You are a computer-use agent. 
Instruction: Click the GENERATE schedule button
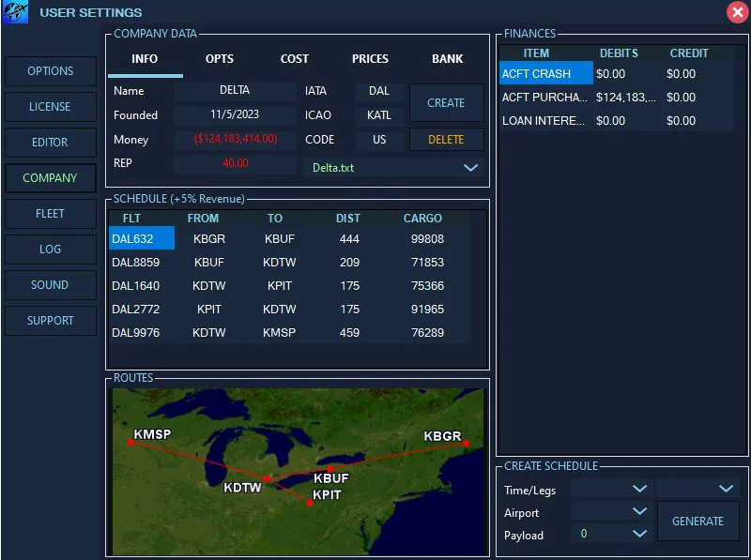pos(697,522)
